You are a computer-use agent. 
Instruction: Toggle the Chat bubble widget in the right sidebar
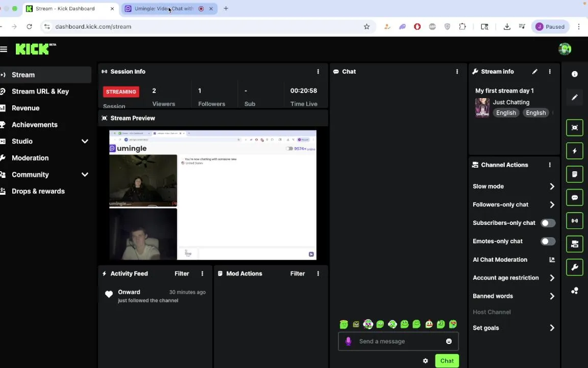(x=575, y=197)
